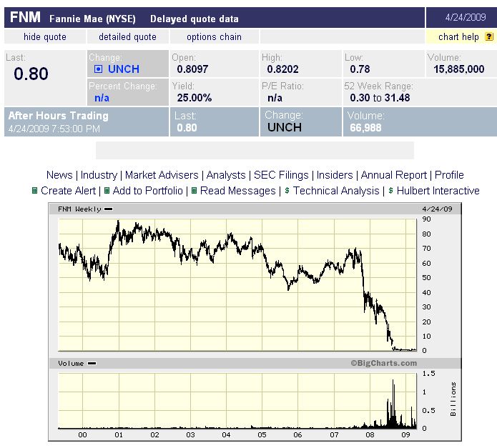Image resolution: width=497 pixels, height=448 pixels.
Task: Open Market Advisers
Action: 162,175
